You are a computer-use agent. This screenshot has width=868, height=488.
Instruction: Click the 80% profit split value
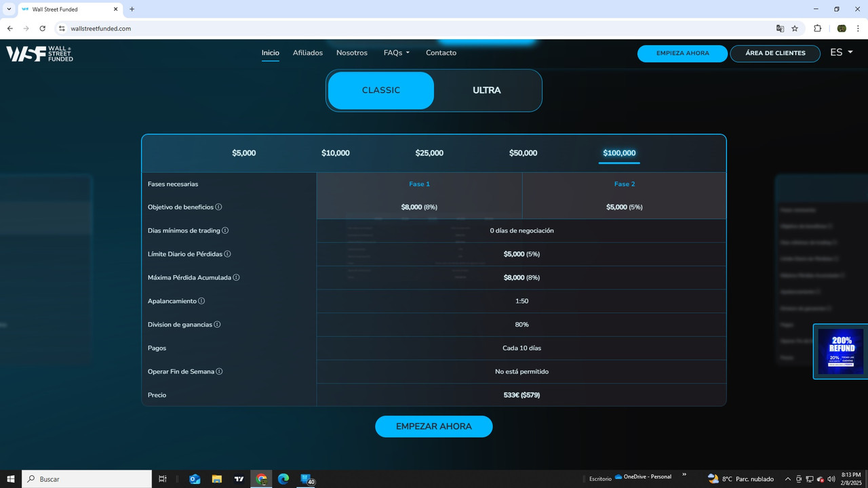[x=521, y=325]
